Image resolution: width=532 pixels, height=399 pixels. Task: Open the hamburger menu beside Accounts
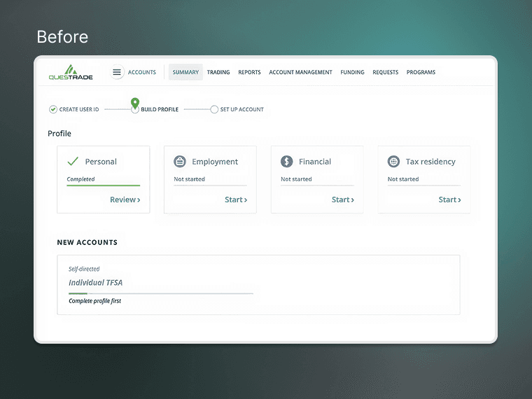[117, 72]
